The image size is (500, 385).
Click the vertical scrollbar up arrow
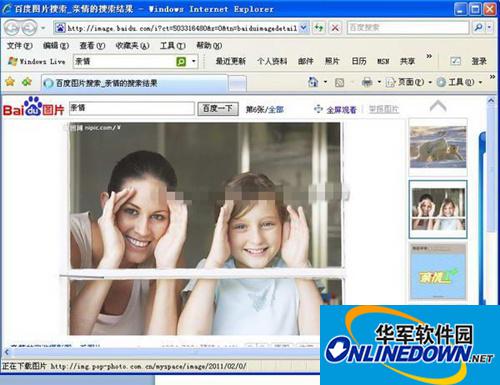pyautogui.click(x=491, y=100)
